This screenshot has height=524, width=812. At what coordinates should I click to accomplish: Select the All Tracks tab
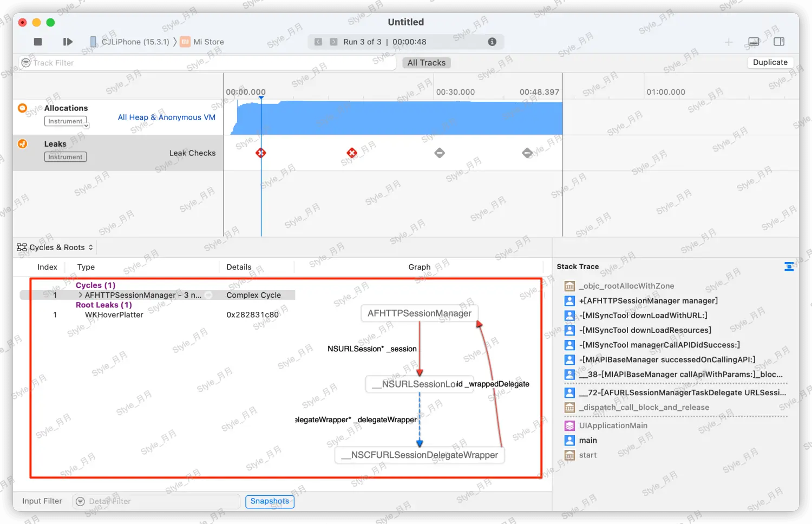pyautogui.click(x=426, y=63)
